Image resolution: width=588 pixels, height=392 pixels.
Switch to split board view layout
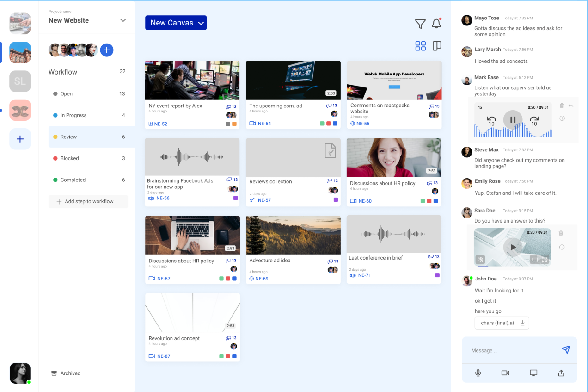coord(437,46)
